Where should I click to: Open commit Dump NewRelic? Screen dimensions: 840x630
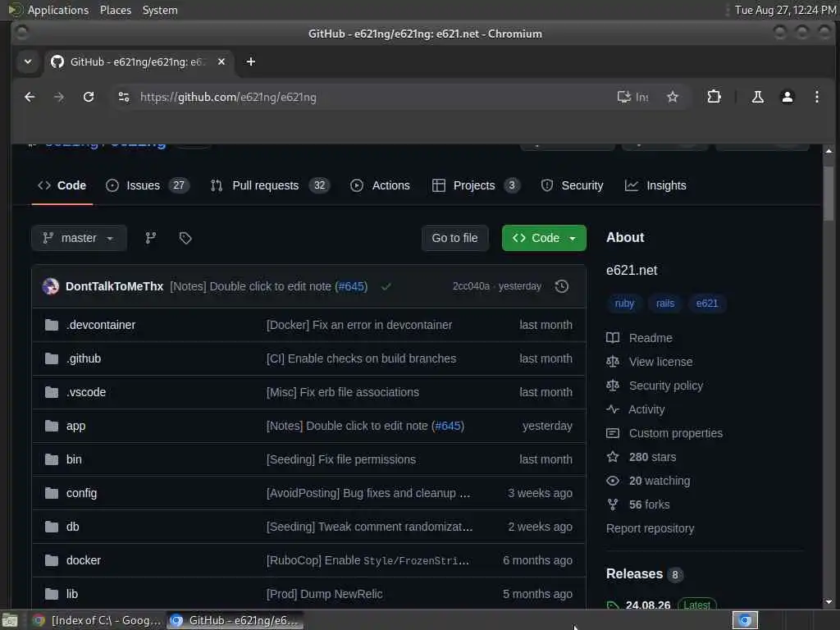324,594
